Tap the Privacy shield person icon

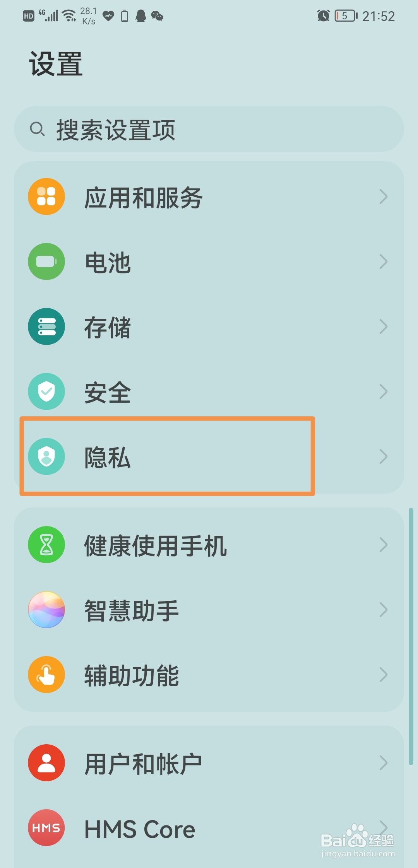point(46,456)
